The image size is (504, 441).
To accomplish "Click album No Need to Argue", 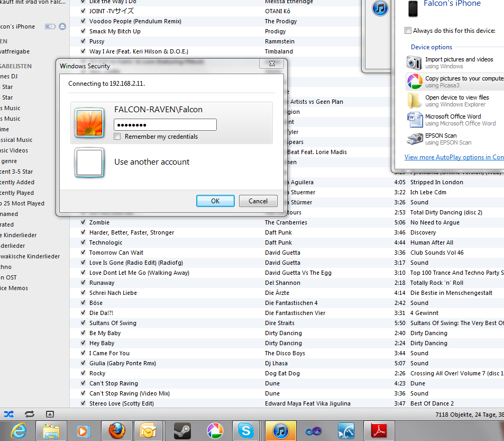I will pyautogui.click(x=435, y=222).
